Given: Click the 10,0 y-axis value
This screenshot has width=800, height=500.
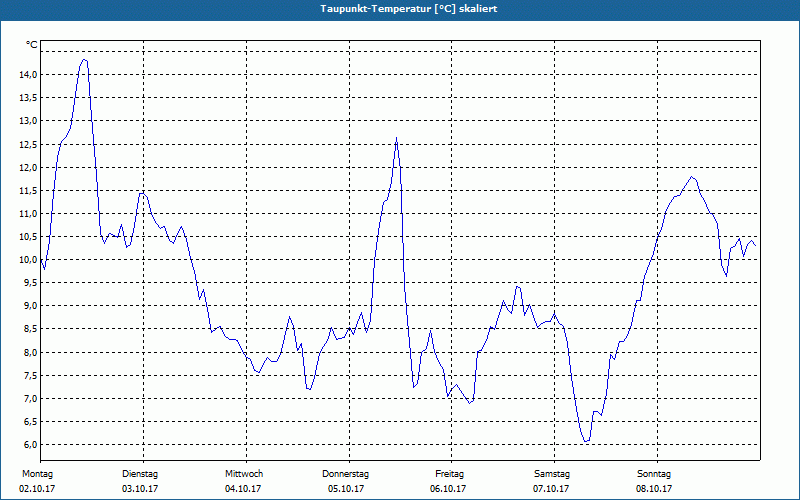Looking at the screenshot, I should tap(28, 260).
